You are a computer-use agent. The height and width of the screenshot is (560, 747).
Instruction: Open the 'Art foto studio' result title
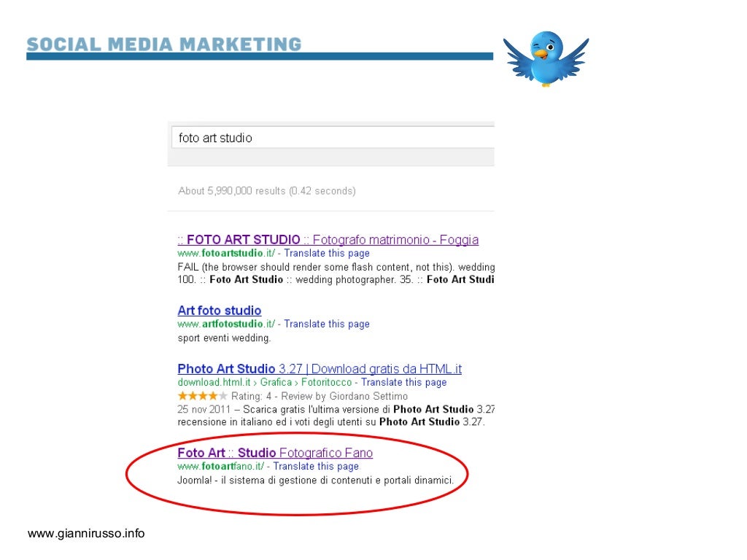point(219,311)
